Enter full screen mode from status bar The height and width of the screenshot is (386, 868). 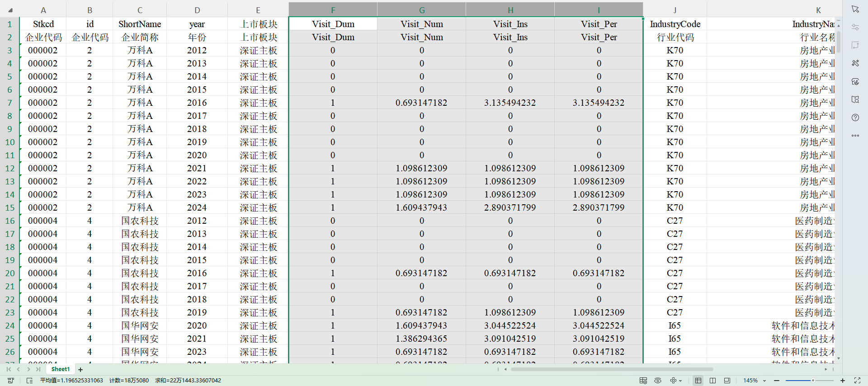point(857,381)
